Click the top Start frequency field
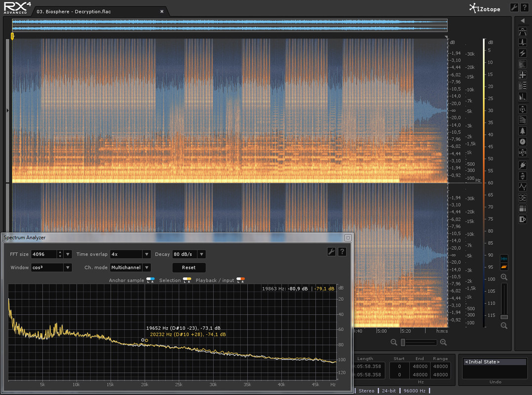Image resolution: width=532 pixels, height=395 pixels. click(x=400, y=366)
